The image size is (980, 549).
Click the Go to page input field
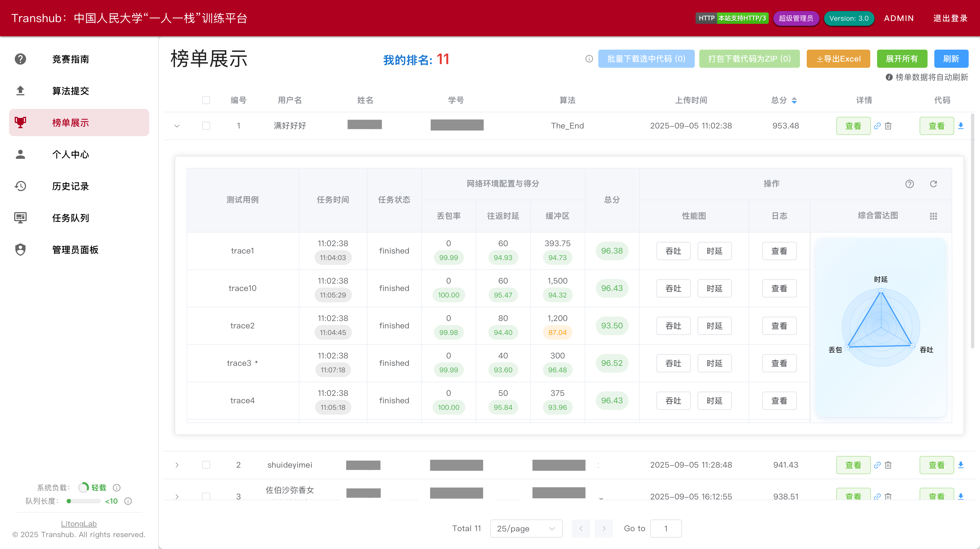[x=666, y=529]
